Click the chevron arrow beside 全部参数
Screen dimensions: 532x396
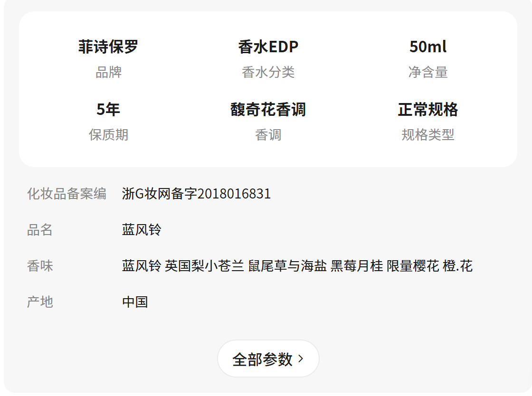pos(301,358)
